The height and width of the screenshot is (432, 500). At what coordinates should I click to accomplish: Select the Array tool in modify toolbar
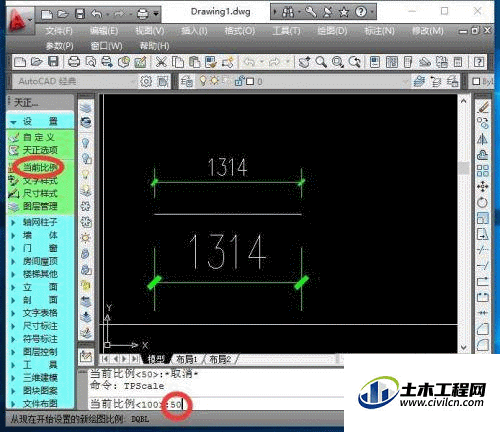point(482,170)
